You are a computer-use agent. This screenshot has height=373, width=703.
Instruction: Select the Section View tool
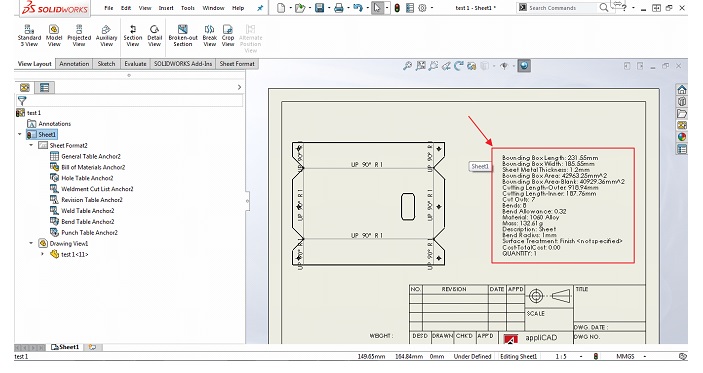133,36
